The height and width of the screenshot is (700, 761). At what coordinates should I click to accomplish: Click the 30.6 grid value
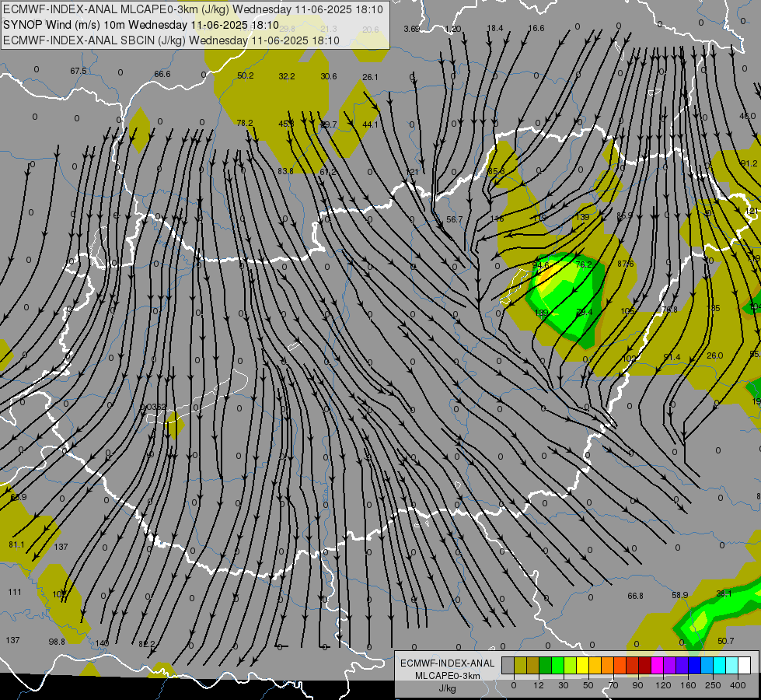coord(329,76)
